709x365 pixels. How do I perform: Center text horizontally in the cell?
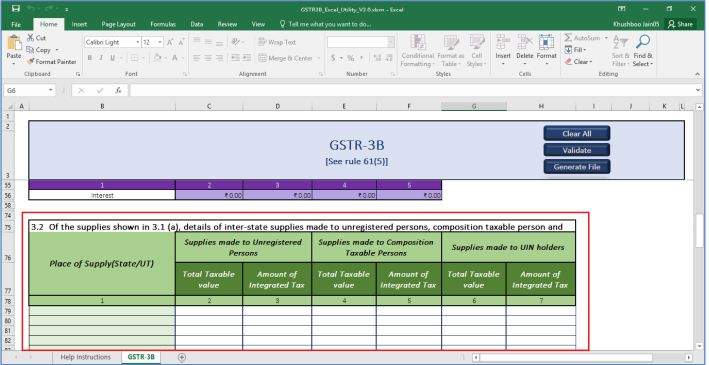208,58
